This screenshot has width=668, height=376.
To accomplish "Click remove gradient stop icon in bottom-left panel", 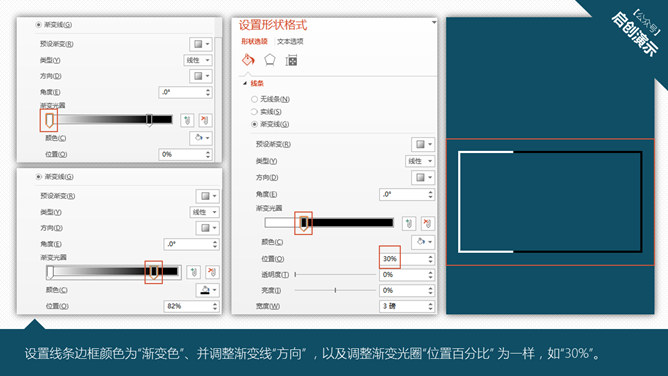I will (212, 272).
